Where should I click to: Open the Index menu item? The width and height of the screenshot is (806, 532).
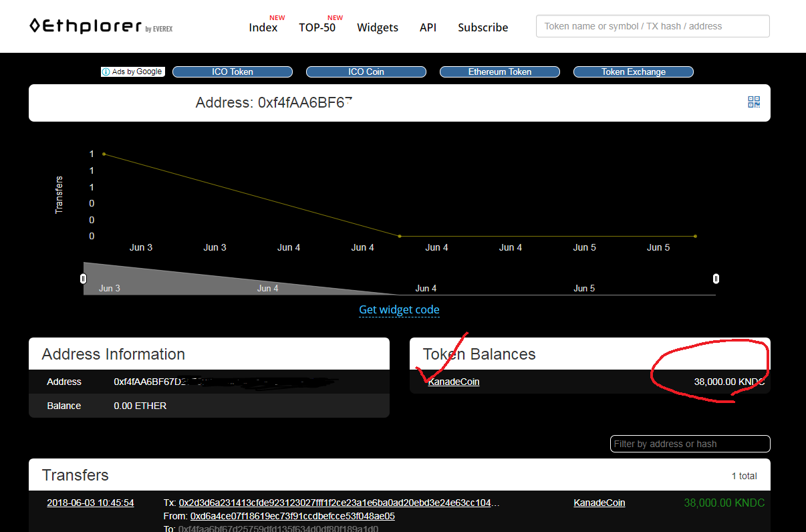(x=263, y=27)
